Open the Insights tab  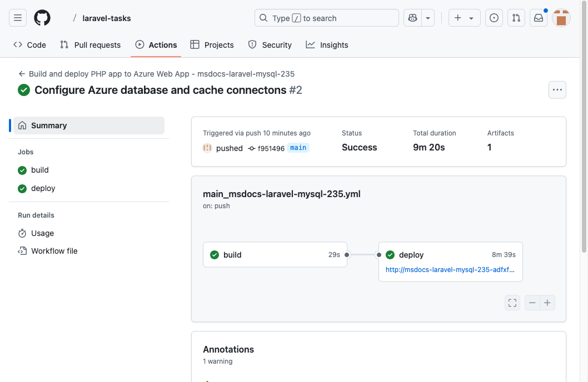click(x=327, y=44)
